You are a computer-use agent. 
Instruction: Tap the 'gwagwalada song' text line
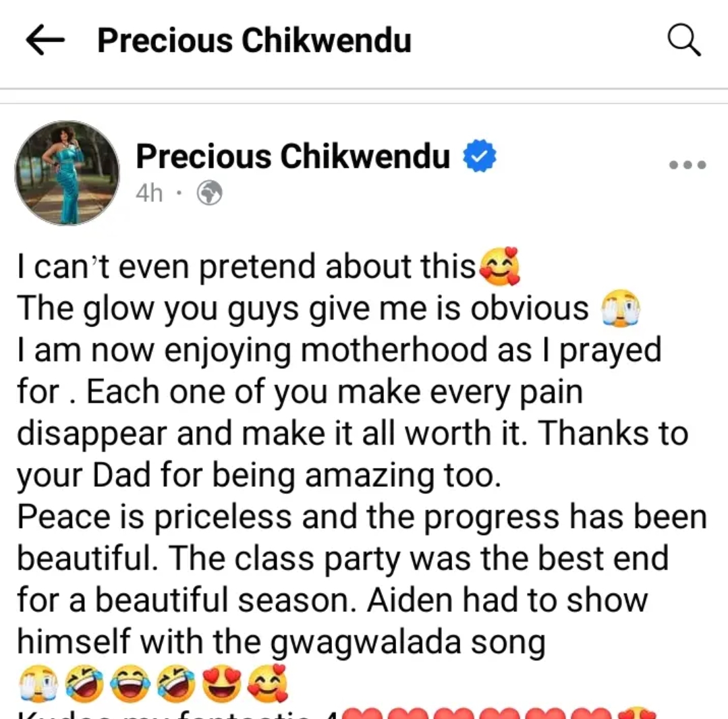tap(408, 643)
